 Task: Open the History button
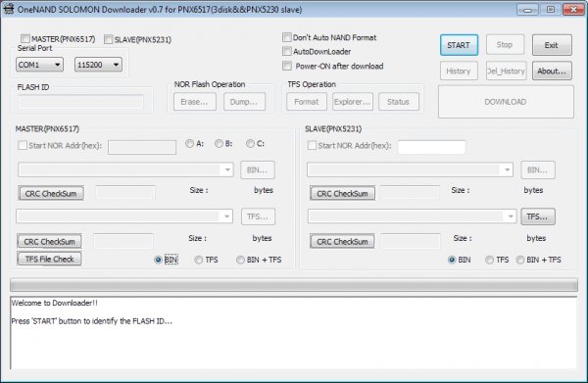click(x=459, y=71)
